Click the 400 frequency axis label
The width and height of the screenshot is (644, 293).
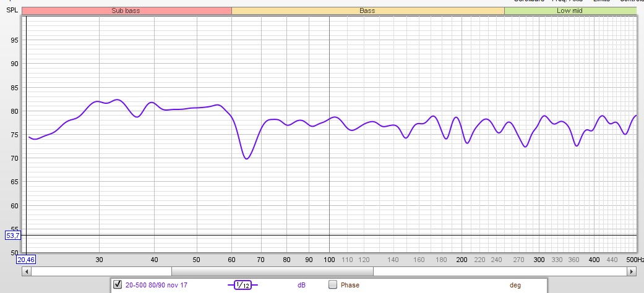click(x=594, y=260)
